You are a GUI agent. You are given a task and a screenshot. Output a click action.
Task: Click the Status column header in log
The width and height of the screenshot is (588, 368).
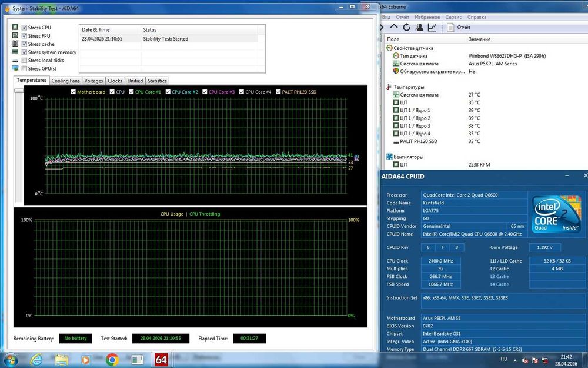tap(199, 29)
